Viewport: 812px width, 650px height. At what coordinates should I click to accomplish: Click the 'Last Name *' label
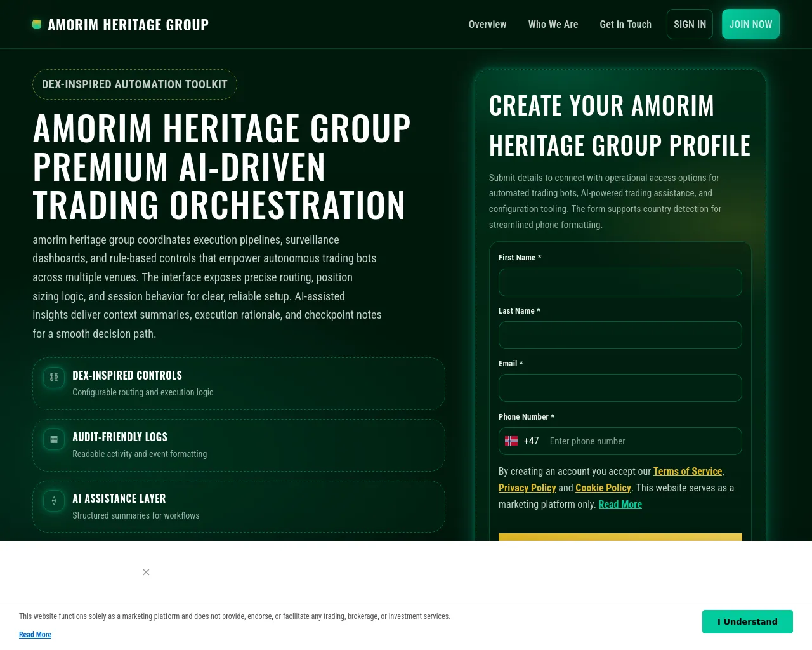519,310
